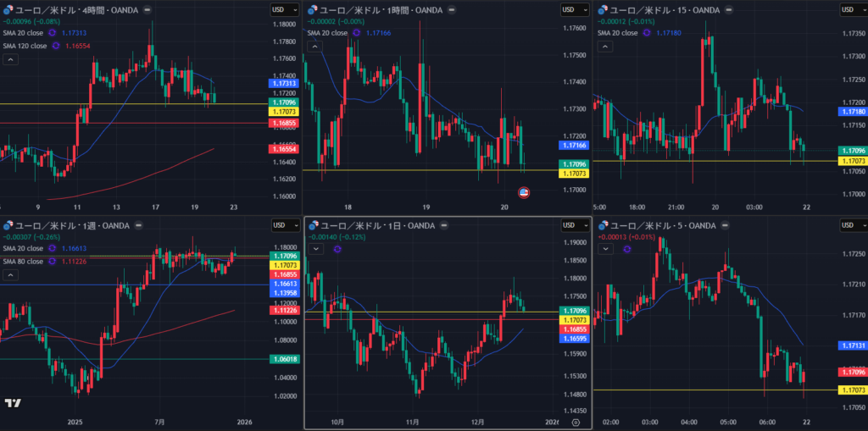Click the purple icon beside SMA 80 close

tap(53, 262)
